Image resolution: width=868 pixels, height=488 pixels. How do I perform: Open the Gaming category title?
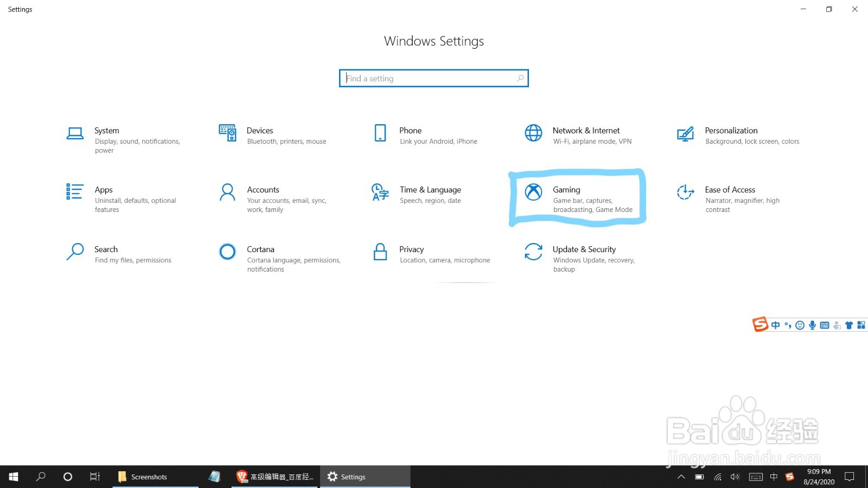coord(566,190)
